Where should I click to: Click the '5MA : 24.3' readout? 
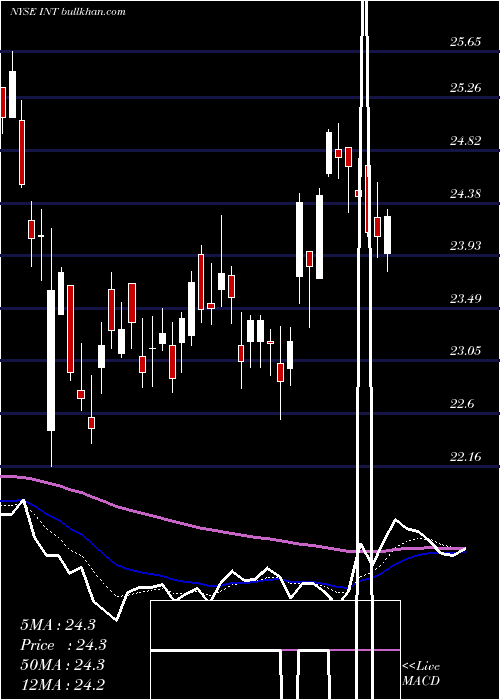[x=58, y=625]
